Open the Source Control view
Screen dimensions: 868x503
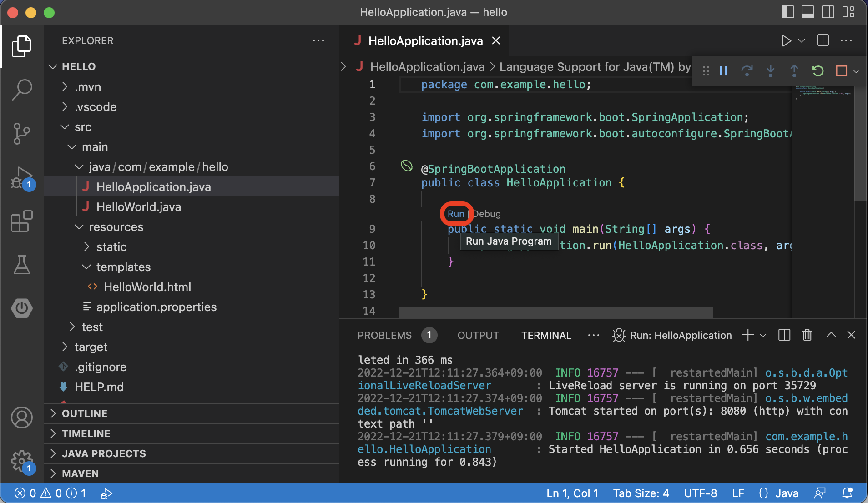click(21, 134)
